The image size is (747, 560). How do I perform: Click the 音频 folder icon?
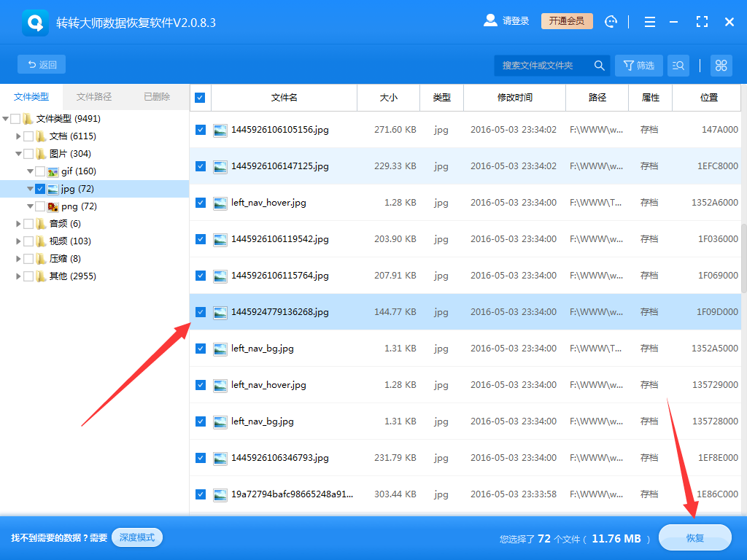tap(41, 224)
